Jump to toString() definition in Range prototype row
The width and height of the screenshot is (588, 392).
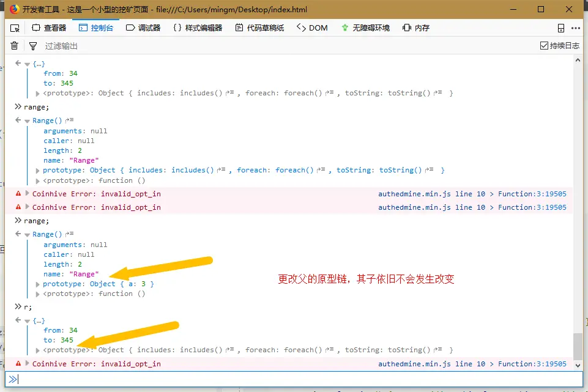(x=429, y=170)
